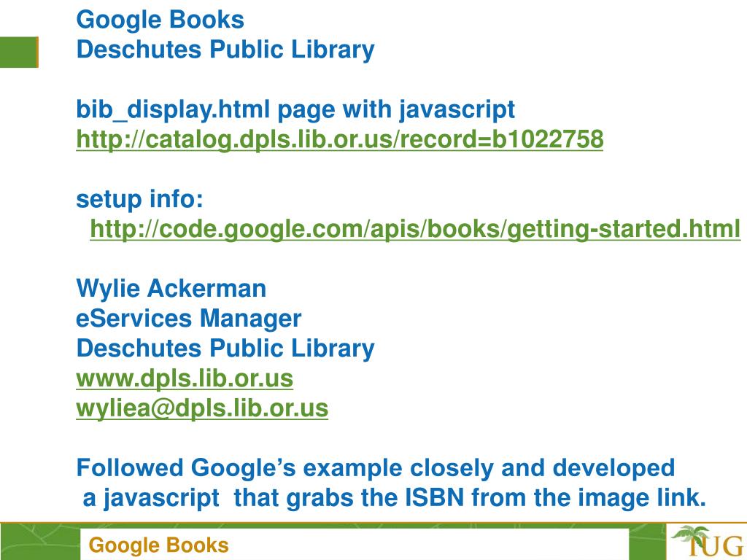Click the 'bib_display.html page with javascript' line
The image size is (747, 560).
[x=295, y=110]
